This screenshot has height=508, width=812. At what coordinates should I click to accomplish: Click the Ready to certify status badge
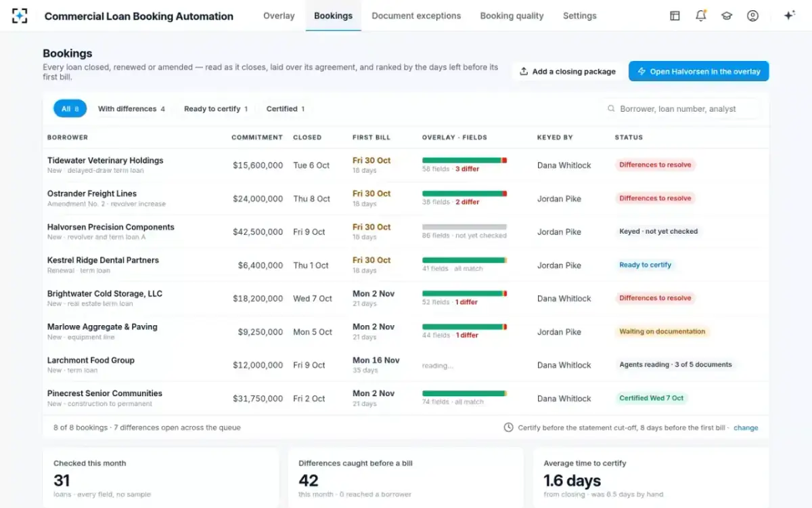(646, 265)
